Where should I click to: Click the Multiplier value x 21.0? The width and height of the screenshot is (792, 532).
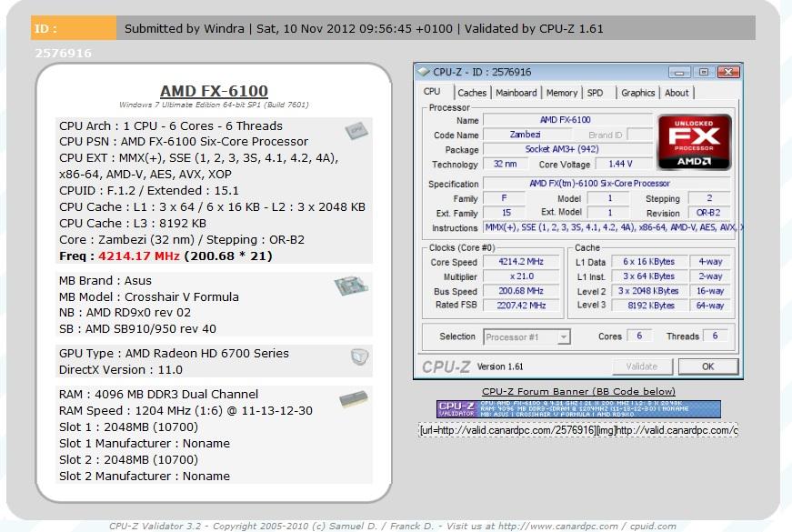point(521,276)
